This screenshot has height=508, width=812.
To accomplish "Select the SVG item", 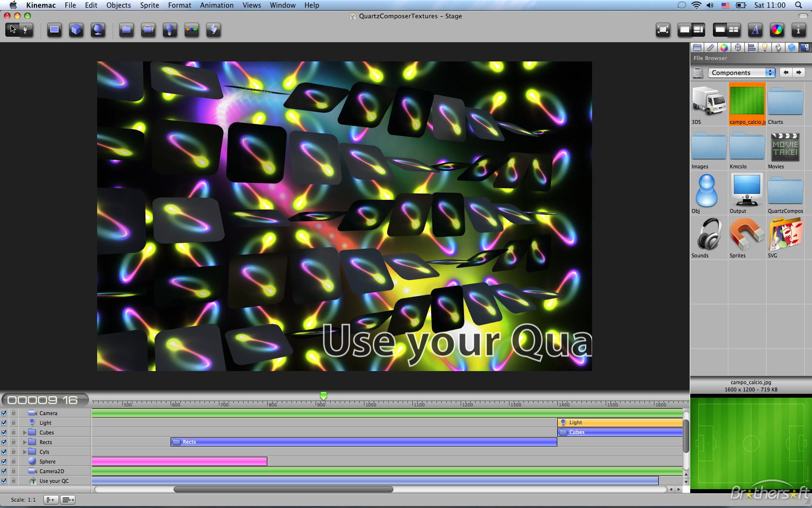I will pyautogui.click(x=785, y=238).
